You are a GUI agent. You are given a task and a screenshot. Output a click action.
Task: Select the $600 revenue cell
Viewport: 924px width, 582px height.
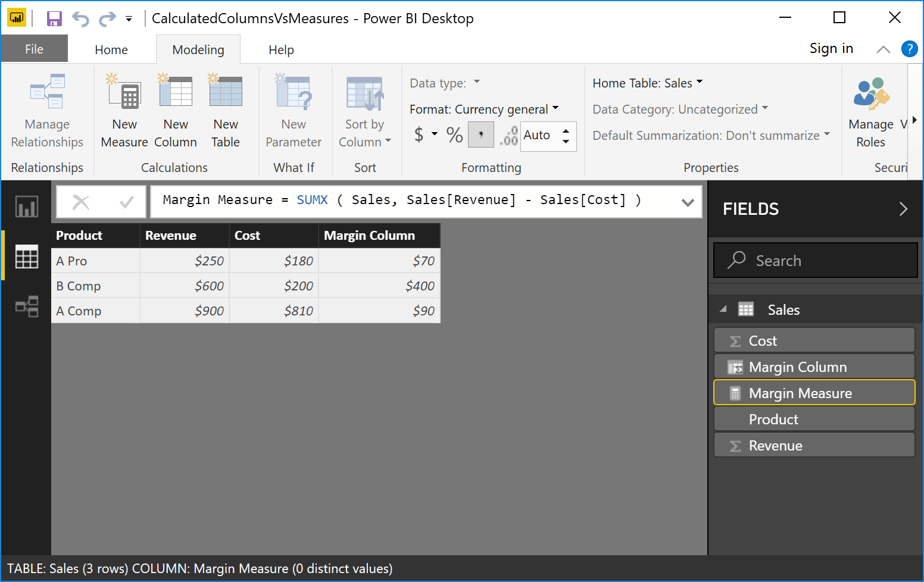pos(185,286)
